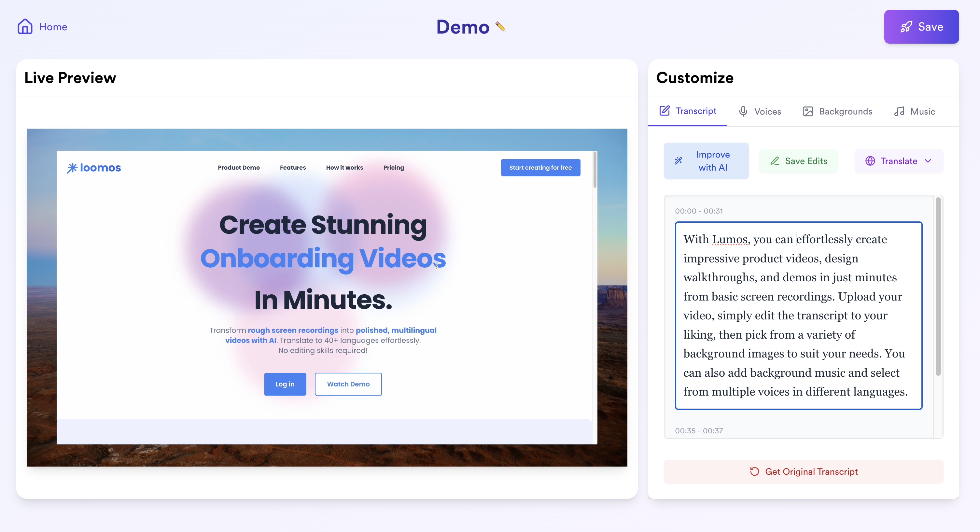The width and height of the screenshot is (980, 532).
Task: Click the loomos asterisk logo
Action: point(72,168)
